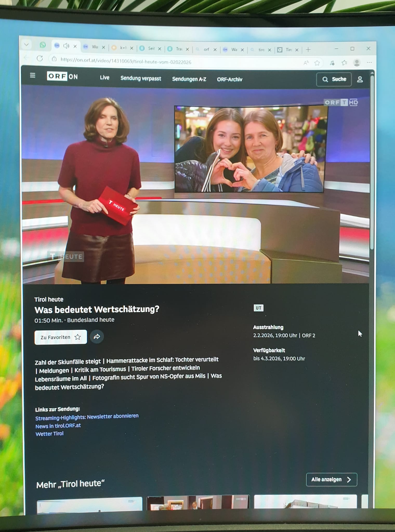395x532 pixels.
Task: Open the ORF ON hamburger menu
Action: pos(32,75)
